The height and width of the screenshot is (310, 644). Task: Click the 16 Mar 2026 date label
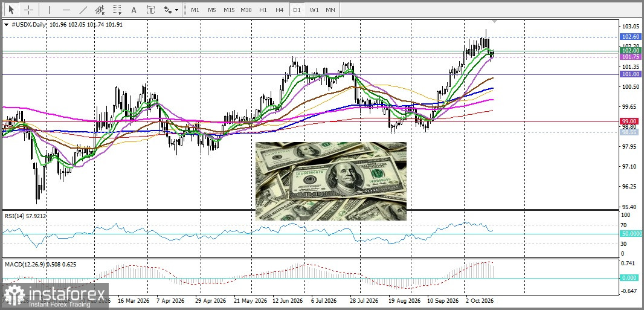(x=134, y=300)
